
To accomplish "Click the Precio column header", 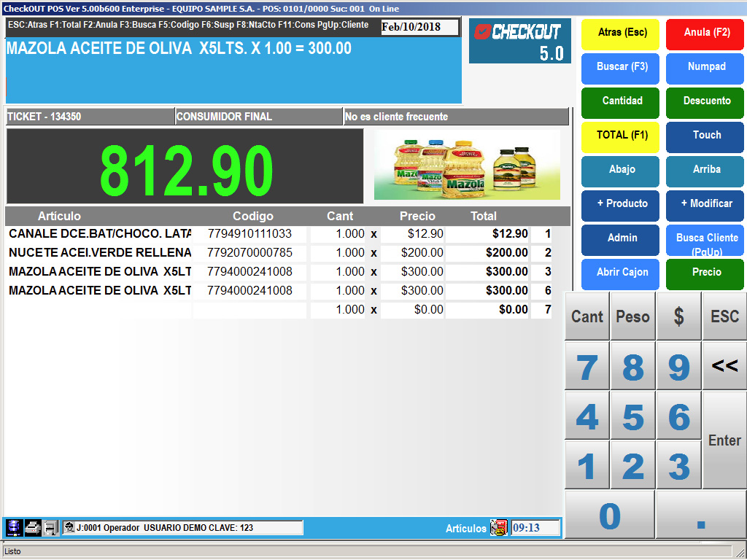I will click(x=417, y=216).
